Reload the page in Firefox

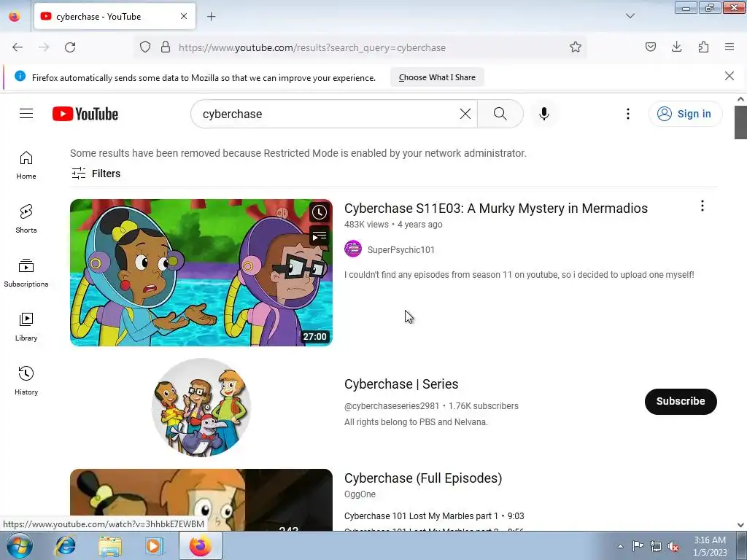click(x=70, y=47)
